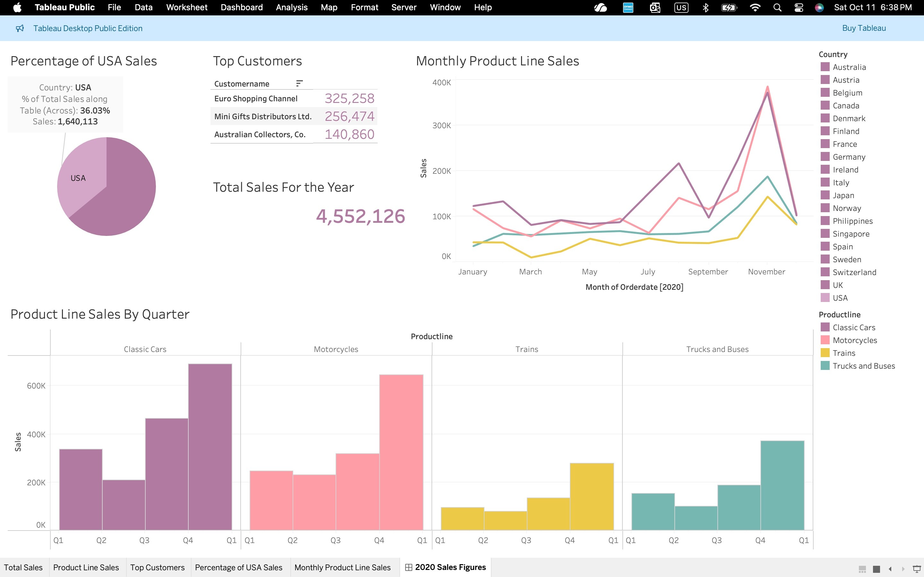Open the Dashboard menu
This screenshot has width=924, height=577.
(241, 7)
